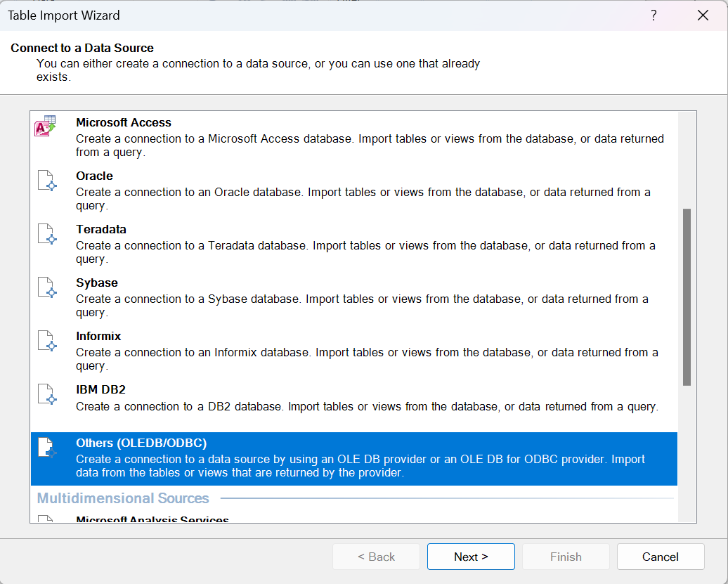Cancel the import wizard
The image size is (728, 584).
click(661, 557)
